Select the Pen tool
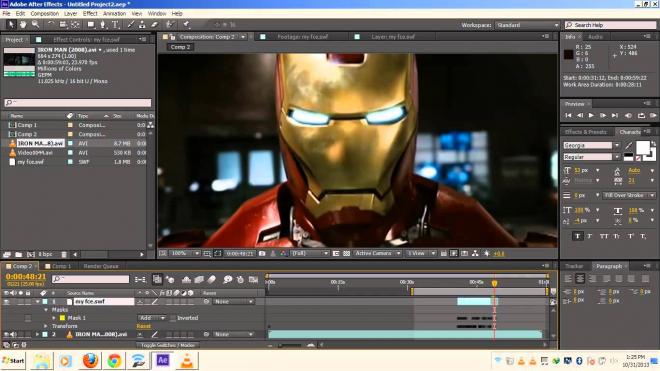 coord(102,25)
